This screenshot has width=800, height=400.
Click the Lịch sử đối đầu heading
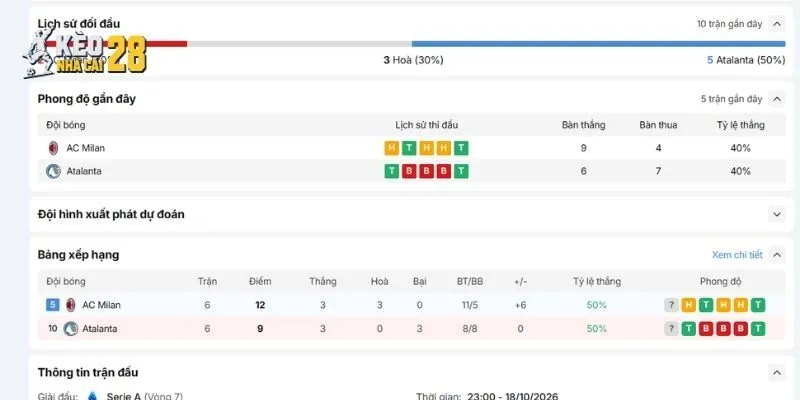(x=79, y=24)
